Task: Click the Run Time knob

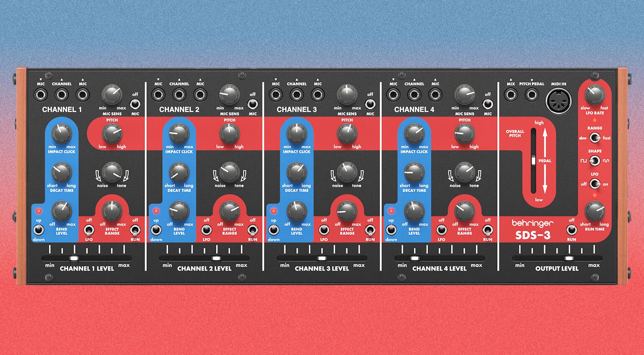Action: [x=594, y=211]
